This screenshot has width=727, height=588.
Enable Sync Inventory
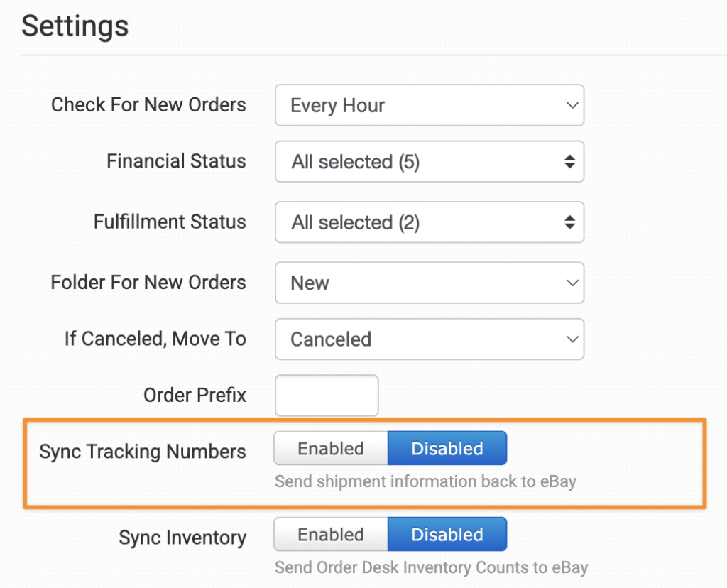click(x=331, y=535)
